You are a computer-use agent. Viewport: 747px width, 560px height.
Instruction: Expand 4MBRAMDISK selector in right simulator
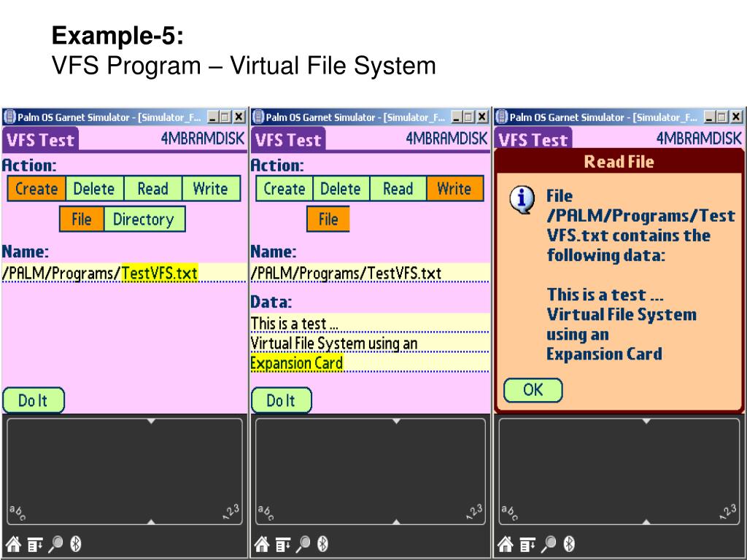point(698,140)
